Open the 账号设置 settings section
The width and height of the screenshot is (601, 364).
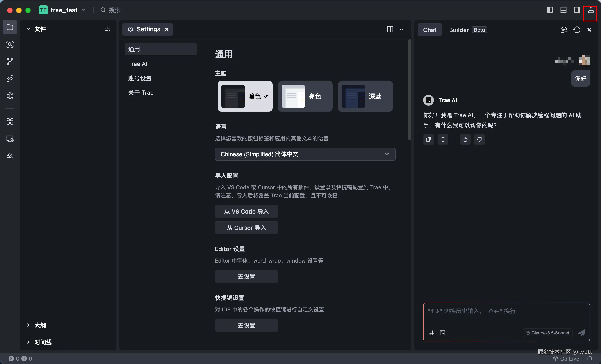[140, 78]
